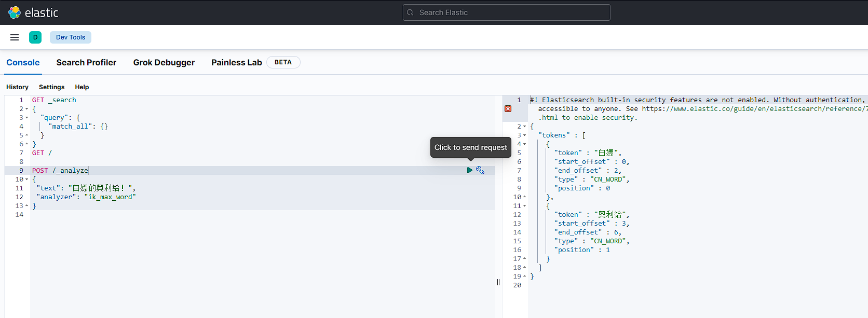The image size is (868, 318).
Task: Collapse request editor fold at line 2
Action: (x=27, y=109)
